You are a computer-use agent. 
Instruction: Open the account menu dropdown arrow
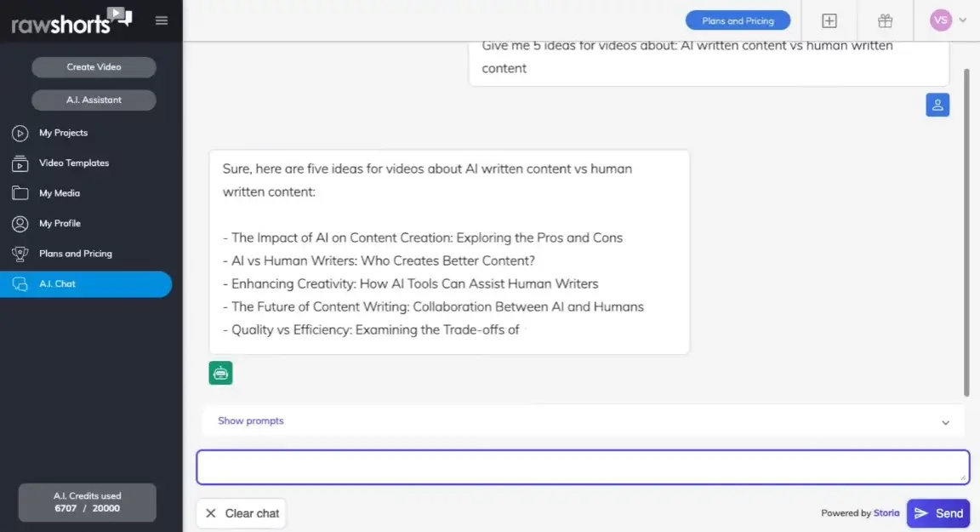[962, 20]
